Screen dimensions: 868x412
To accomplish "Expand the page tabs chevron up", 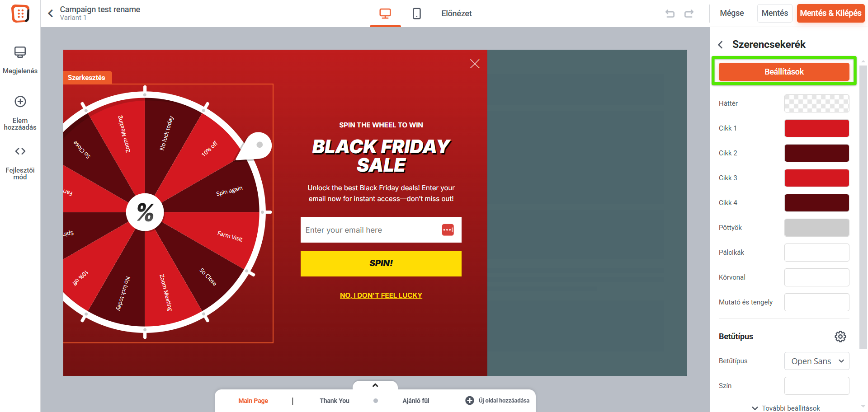I will click(375, 385).
